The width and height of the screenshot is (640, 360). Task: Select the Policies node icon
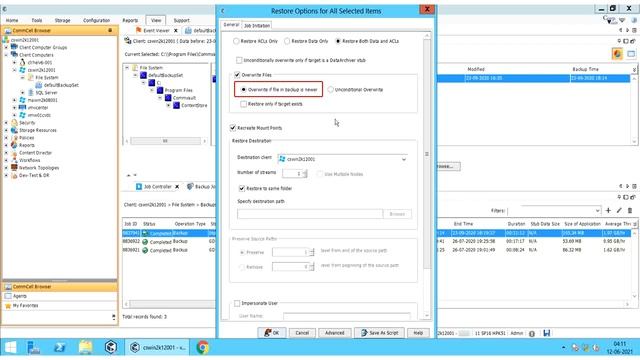pyautogui.click(x=14, y=138)
